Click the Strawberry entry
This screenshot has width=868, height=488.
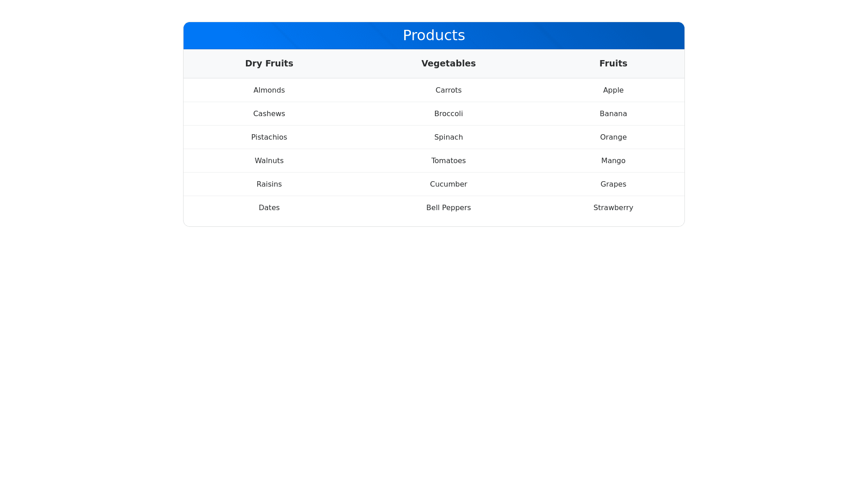[x=613, y=207]
